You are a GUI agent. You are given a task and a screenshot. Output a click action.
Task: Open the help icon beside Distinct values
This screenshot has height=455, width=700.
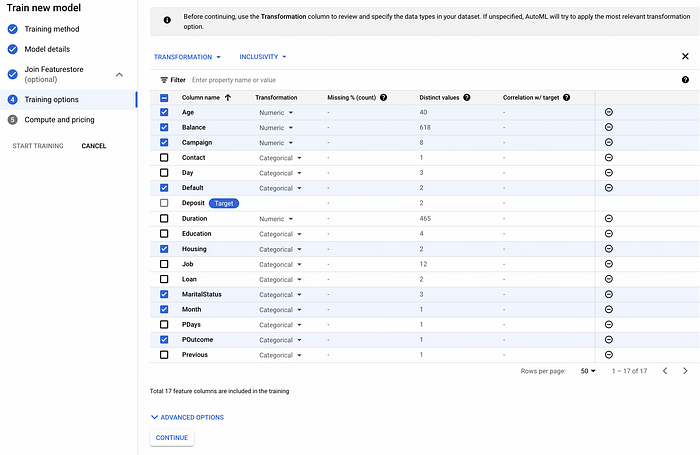tap(467, 97)
